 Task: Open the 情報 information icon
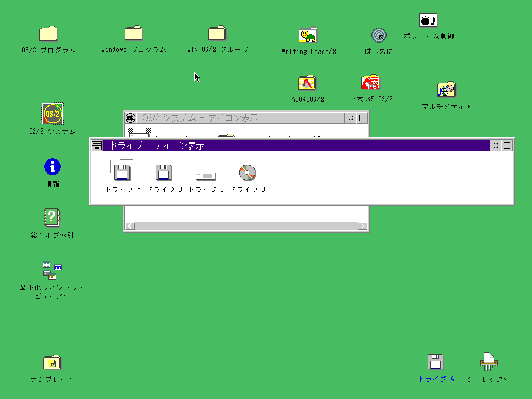point(52,167)
